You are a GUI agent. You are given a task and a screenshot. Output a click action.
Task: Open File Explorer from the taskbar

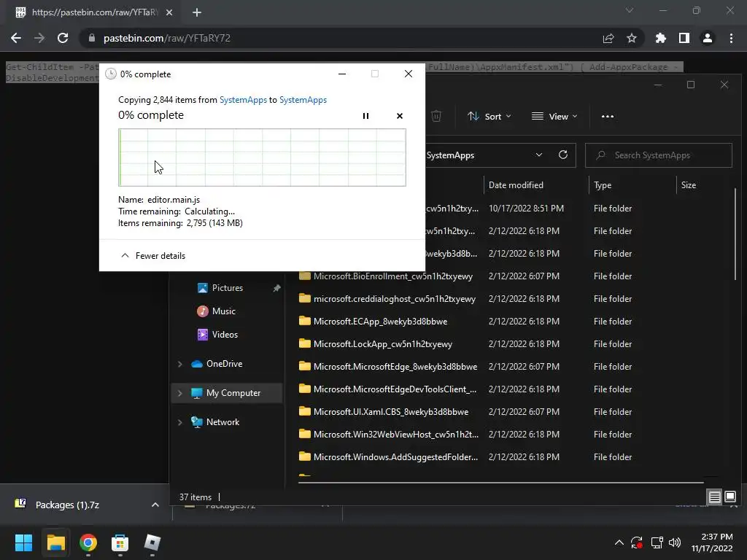55,542
